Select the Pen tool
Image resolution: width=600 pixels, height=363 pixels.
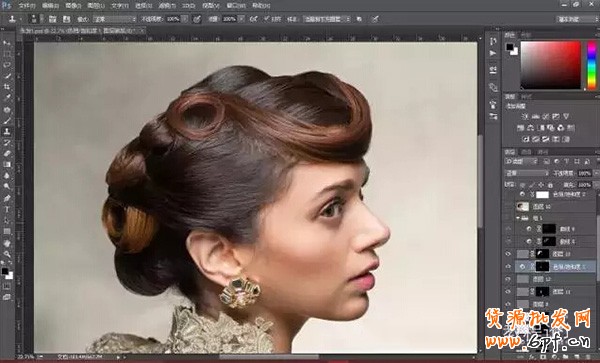pos(7,198)
